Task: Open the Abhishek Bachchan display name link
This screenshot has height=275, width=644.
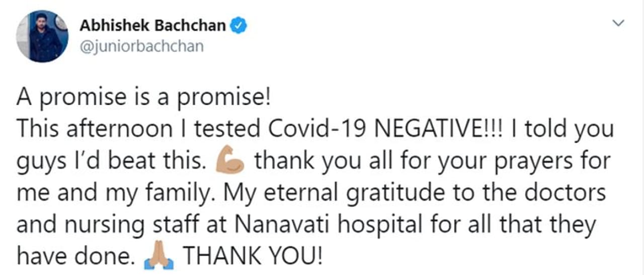Action: pos(153,25)
